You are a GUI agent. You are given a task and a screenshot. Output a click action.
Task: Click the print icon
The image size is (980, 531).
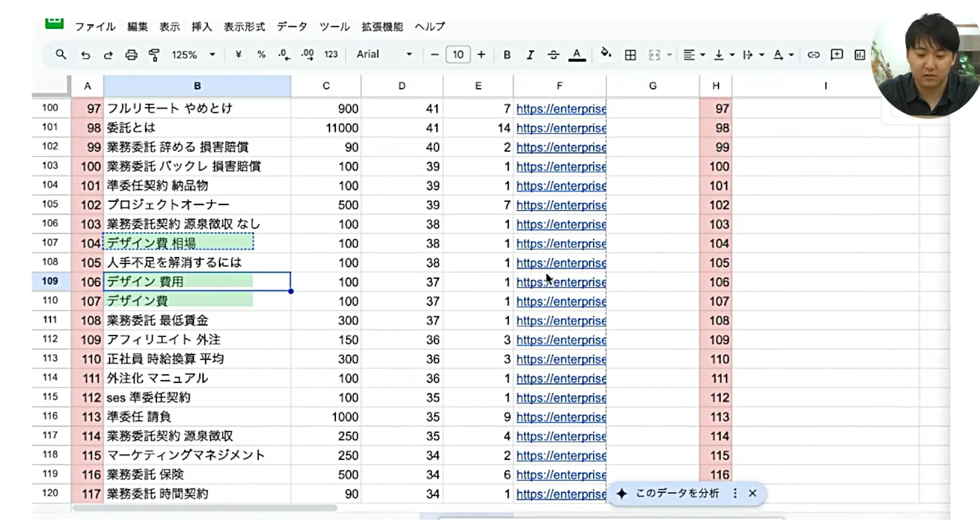pos(131,55)
